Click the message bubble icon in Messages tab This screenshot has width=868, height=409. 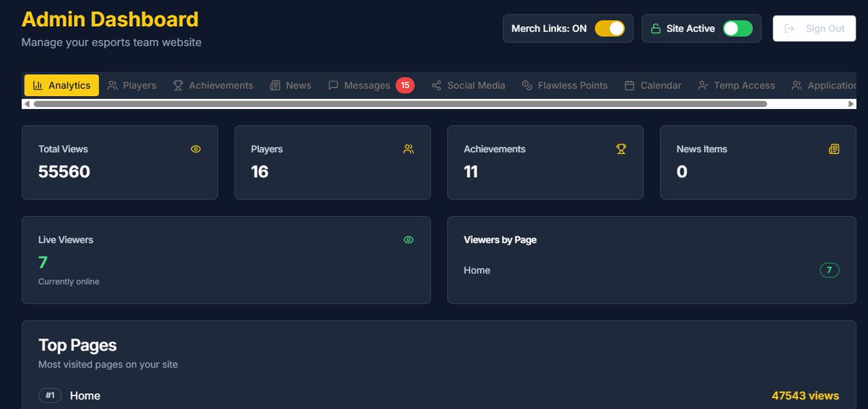pos(333,85)
